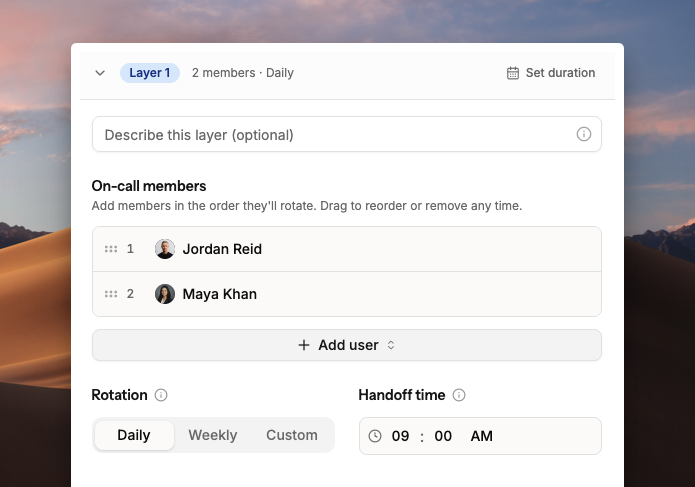Click the Layer 1 badge

tap(150, 73)
